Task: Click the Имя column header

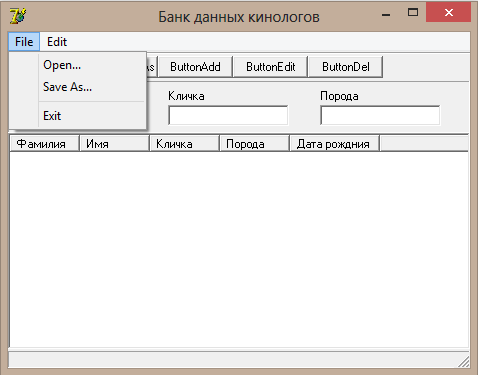Action: click(115, 144)
